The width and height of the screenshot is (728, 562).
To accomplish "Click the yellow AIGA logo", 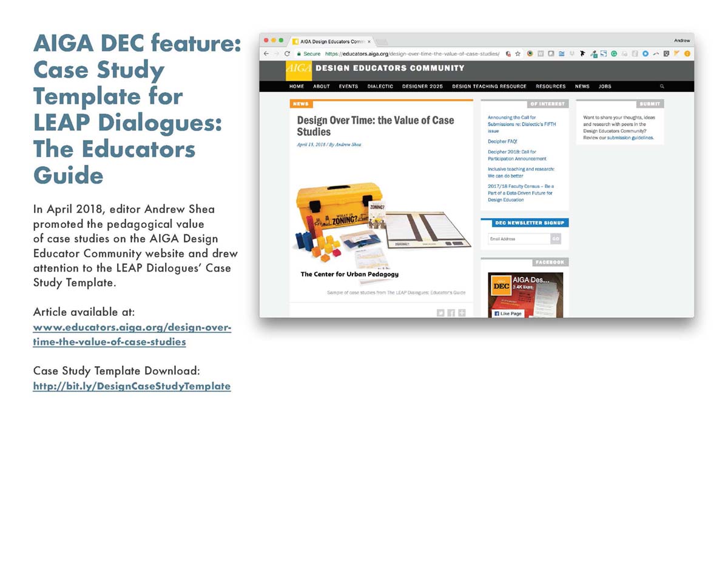I will [298, 70].
